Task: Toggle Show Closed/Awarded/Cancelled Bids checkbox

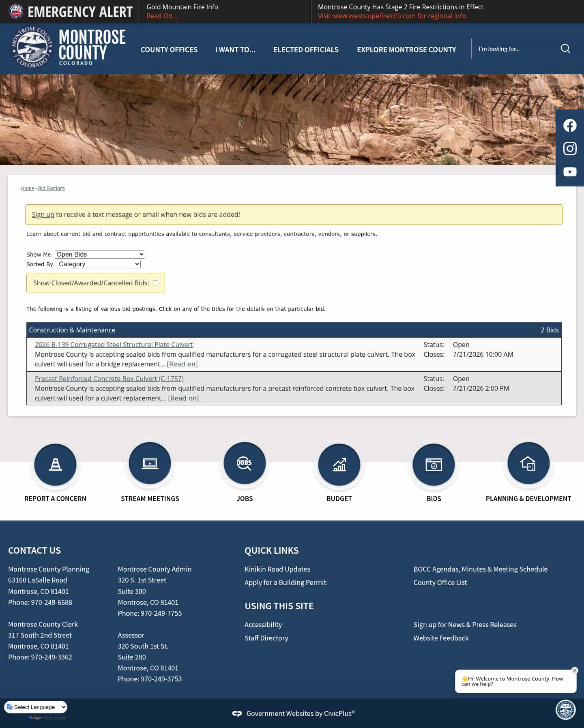Action: click(155, 283)
